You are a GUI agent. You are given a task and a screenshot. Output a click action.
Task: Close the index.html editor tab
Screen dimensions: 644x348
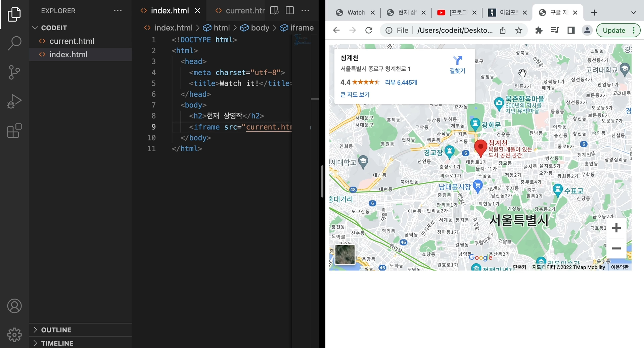[x=198, y=11]
